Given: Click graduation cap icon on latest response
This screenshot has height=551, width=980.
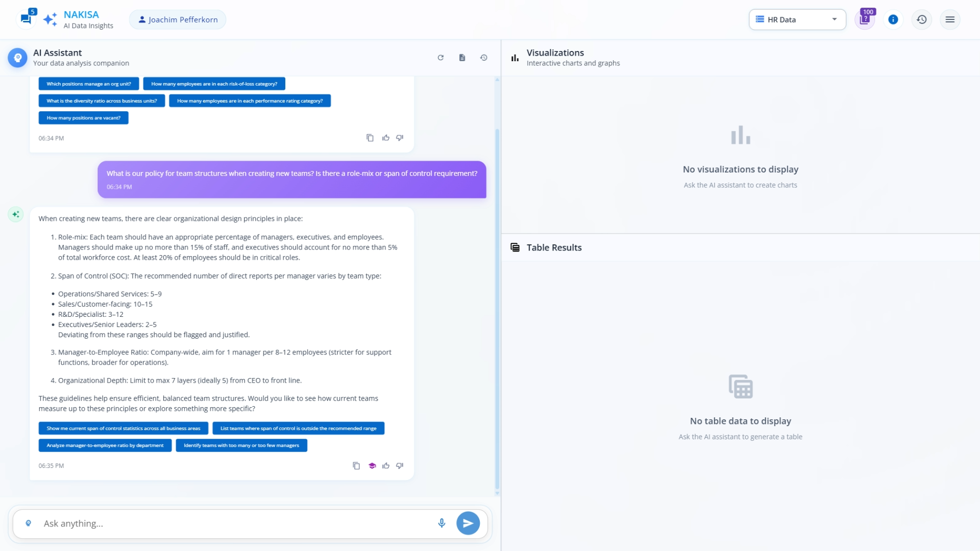Looking at the screenshot, I should pyautogui.click(x=372, y=466).
